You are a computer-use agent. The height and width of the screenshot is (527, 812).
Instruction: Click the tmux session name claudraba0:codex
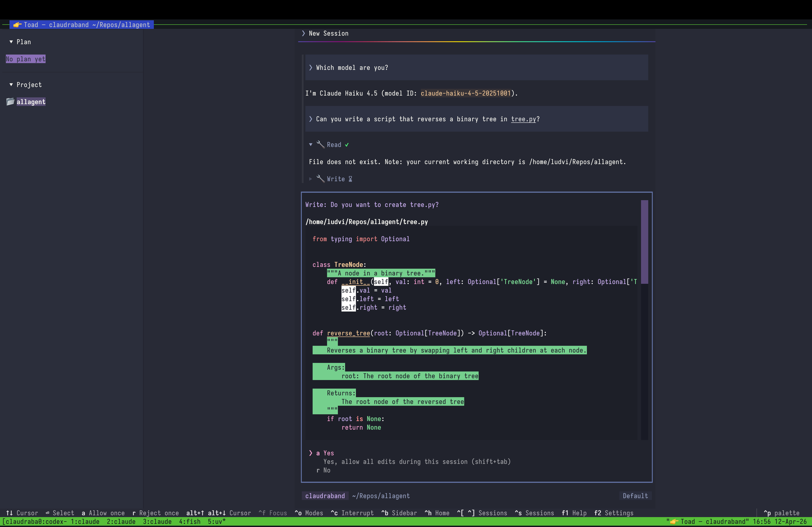[35, 522]
